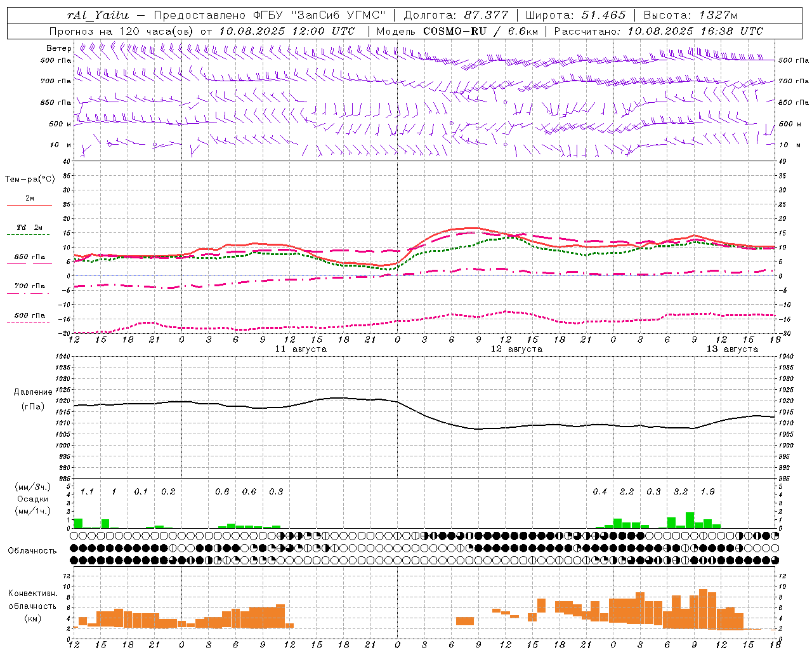Click the "Td 2м" dew point legend entry
The height and width of the screenshot is (650, 812).
click(x=29, y=227)
